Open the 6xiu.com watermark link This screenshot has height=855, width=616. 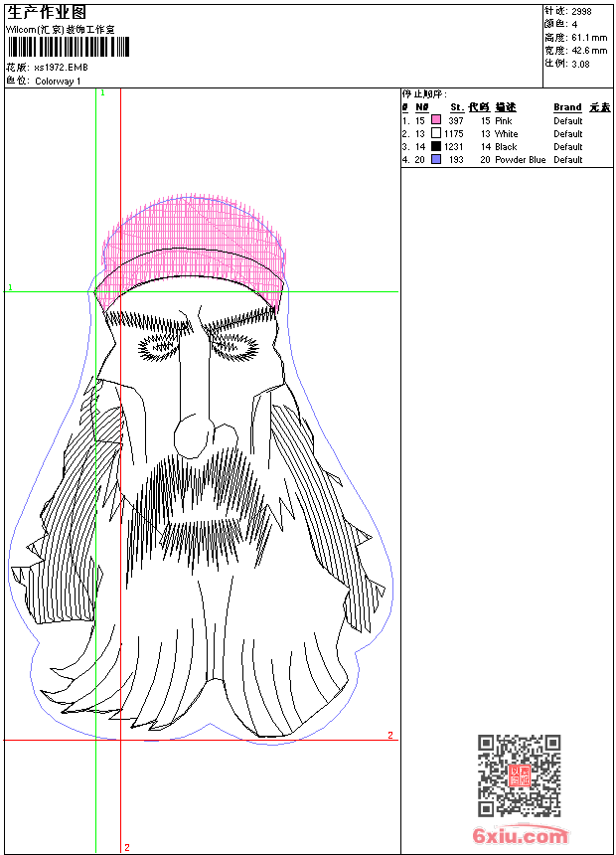pos(521,836)
